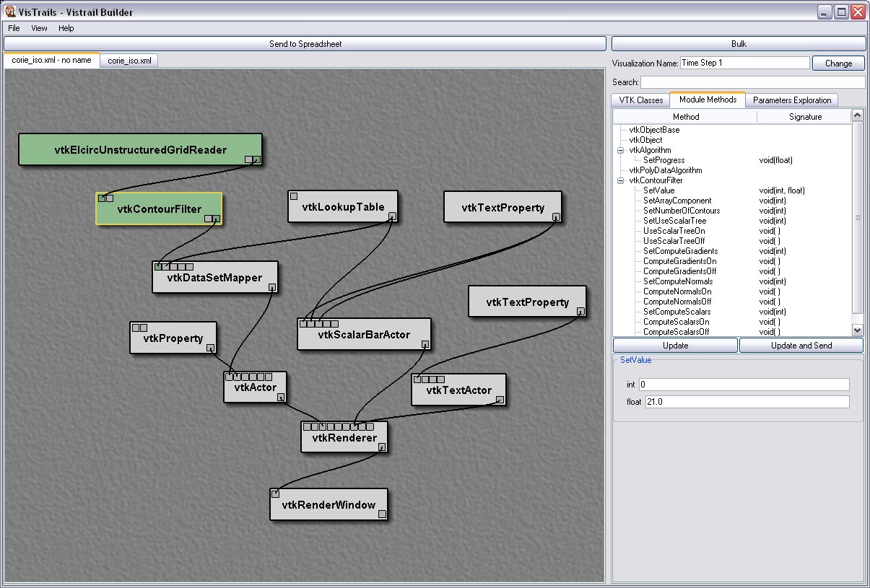The height and width of the screenshot is (588, 870).
Task: Click output port of vtkTextActor module
Action: point(500,400)
